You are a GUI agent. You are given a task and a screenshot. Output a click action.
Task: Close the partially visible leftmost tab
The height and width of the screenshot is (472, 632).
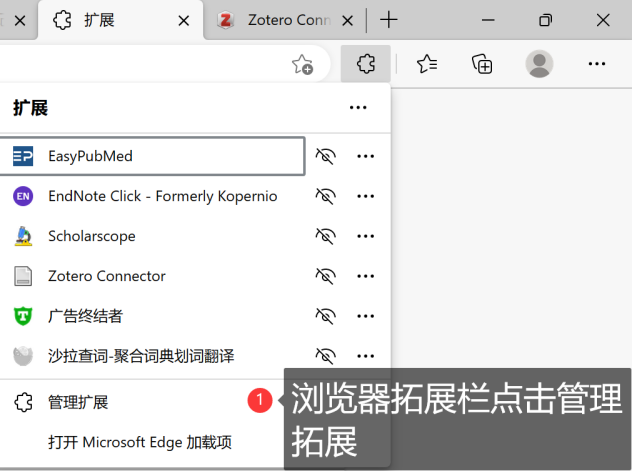[x=20, y=20]
